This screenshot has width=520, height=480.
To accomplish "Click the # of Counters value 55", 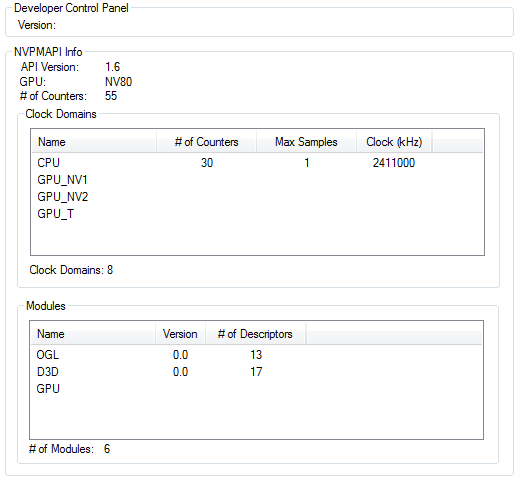I will (x=111, y=96).
